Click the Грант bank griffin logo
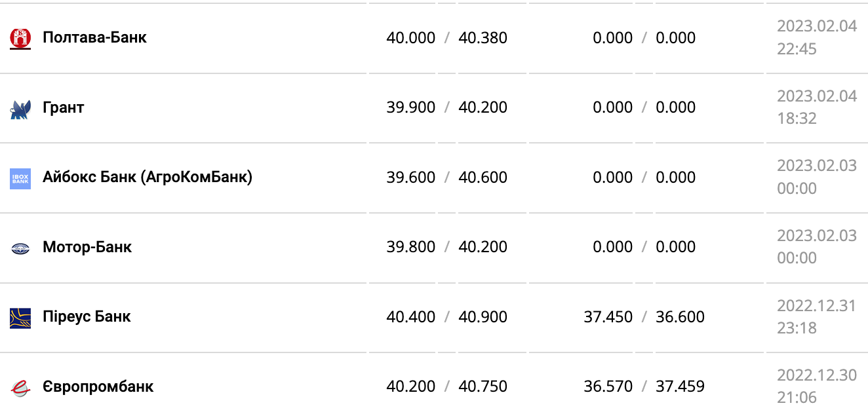The image size is (868, 416). [20, 108]
